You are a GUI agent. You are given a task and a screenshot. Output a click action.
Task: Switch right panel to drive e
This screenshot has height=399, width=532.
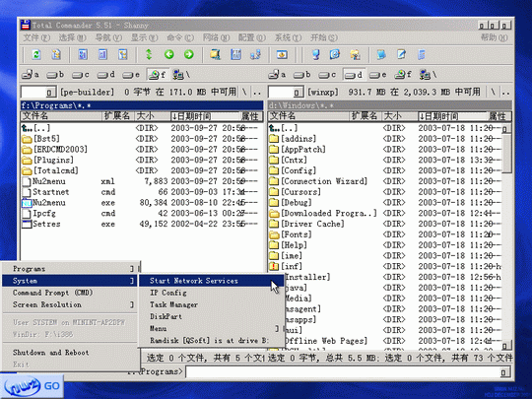377,74
